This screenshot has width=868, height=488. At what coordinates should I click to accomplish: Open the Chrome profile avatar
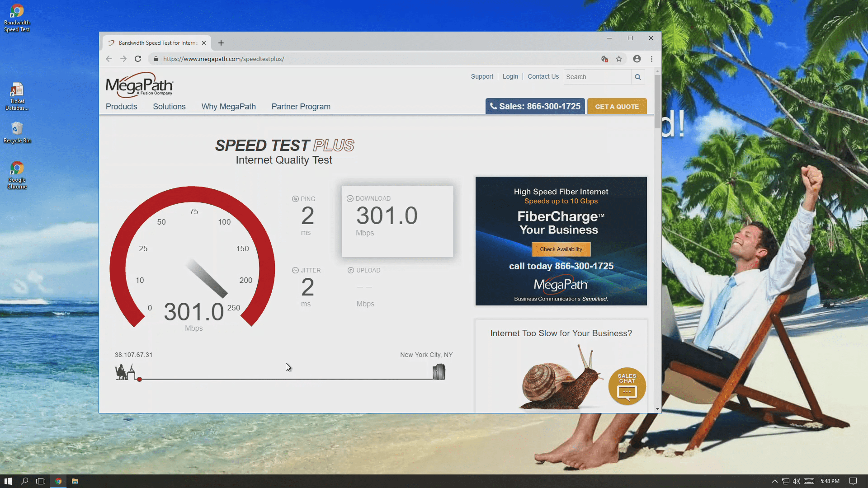click(x=637, y=59)
